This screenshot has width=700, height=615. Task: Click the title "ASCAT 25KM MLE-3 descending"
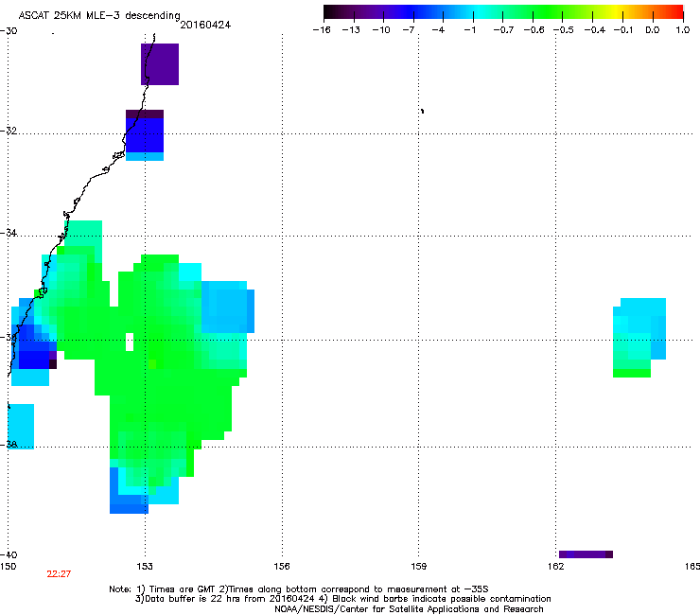tap(99, 15)
